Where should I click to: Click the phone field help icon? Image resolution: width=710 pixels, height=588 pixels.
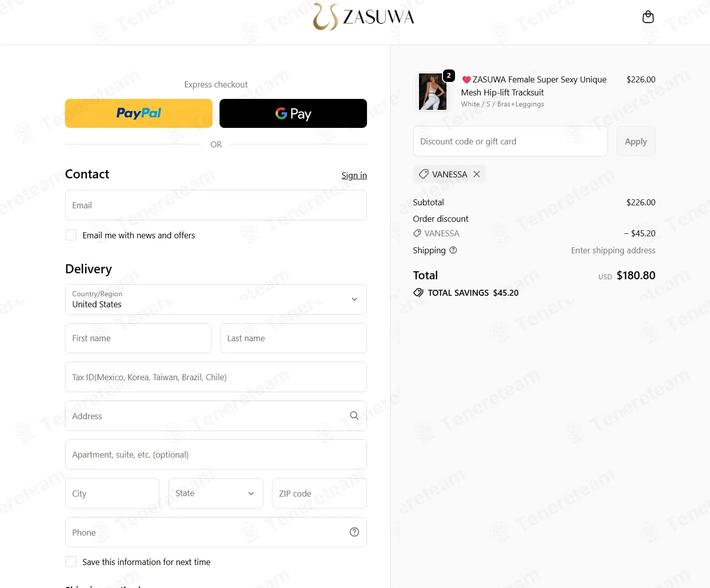click(354, 532)
